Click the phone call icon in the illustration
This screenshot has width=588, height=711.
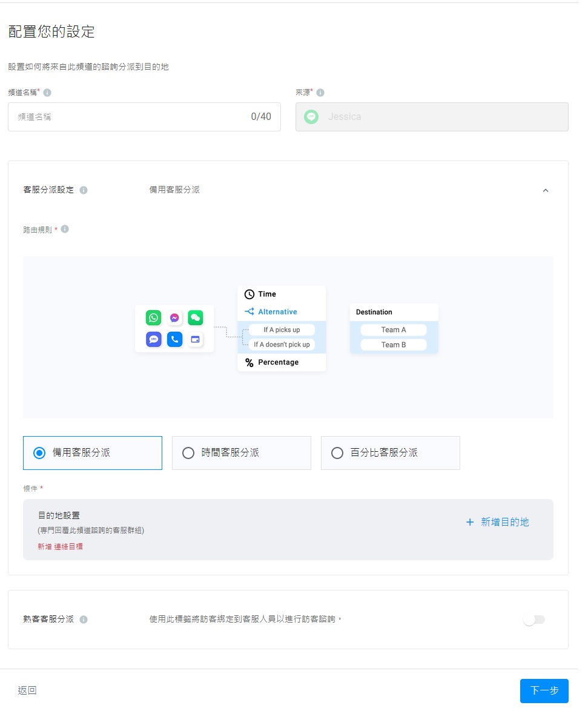pyautogui.click(x=174, y=339)
